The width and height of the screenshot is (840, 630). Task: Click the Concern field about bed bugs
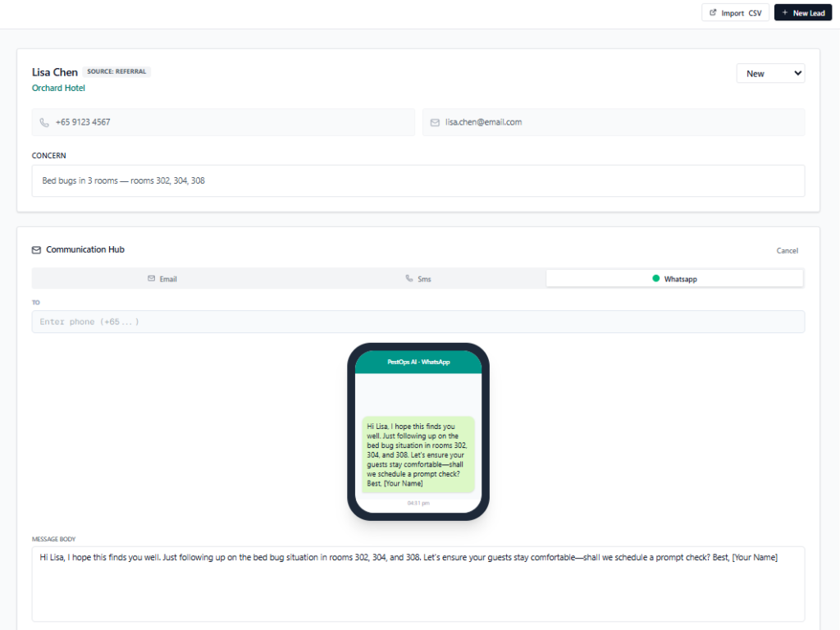(x=418, y=180)
